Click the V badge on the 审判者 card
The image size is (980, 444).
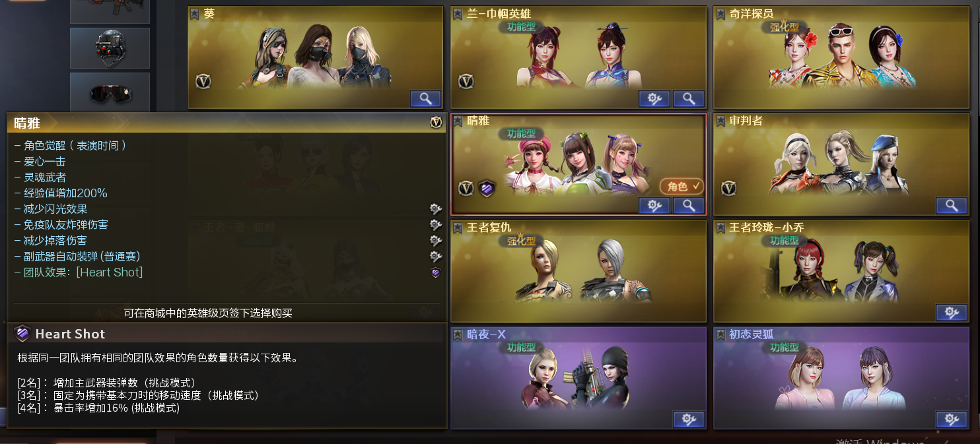pyautogui.click(x=729, y=189)
